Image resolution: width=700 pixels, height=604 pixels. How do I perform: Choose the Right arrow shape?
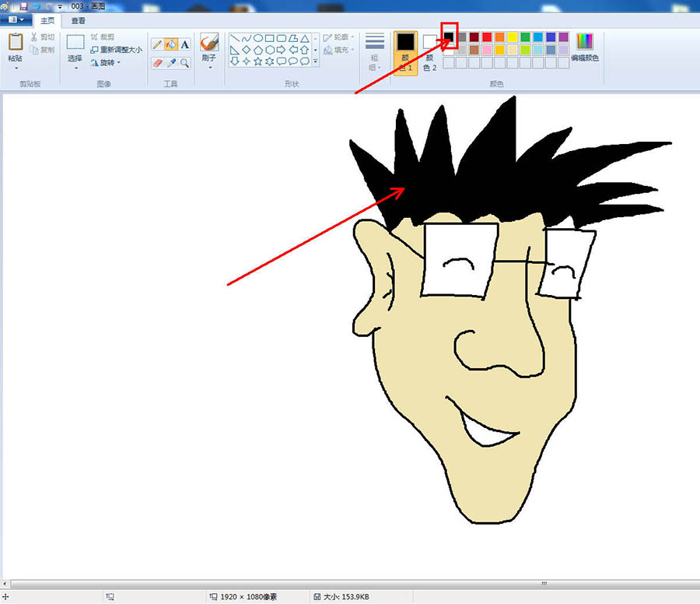point(282,50)
